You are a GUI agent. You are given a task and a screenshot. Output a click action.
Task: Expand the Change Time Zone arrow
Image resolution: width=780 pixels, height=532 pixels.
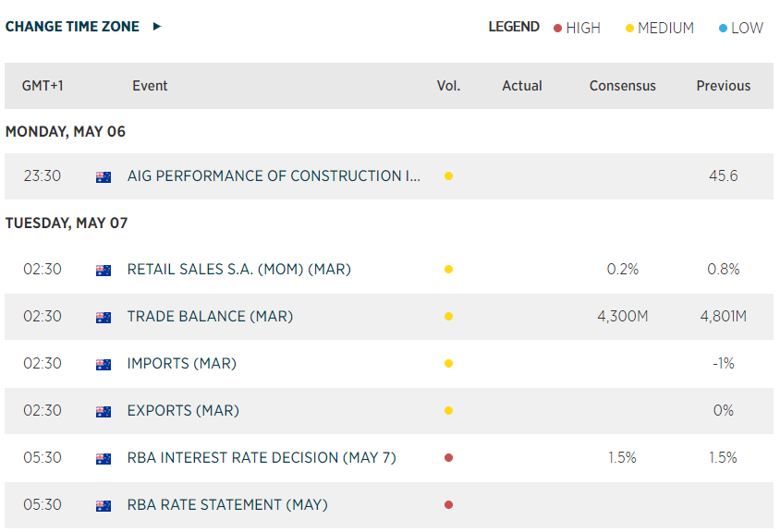click(157, 27)
